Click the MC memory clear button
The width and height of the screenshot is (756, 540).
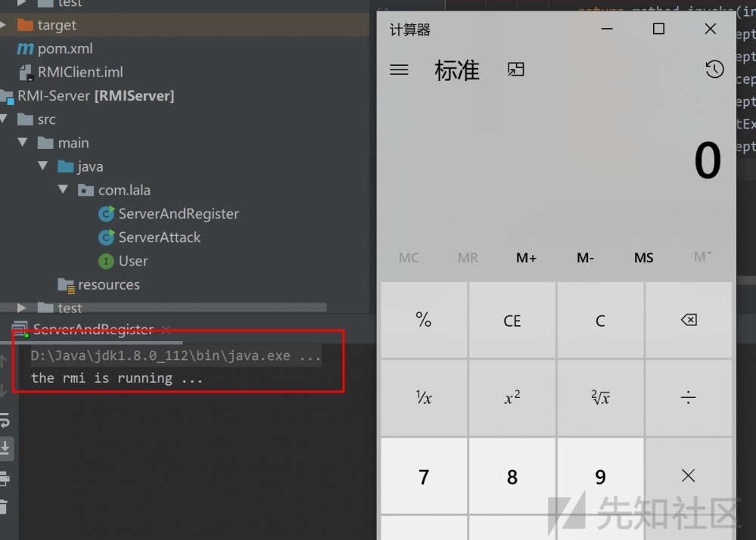[x=409, y=258]
